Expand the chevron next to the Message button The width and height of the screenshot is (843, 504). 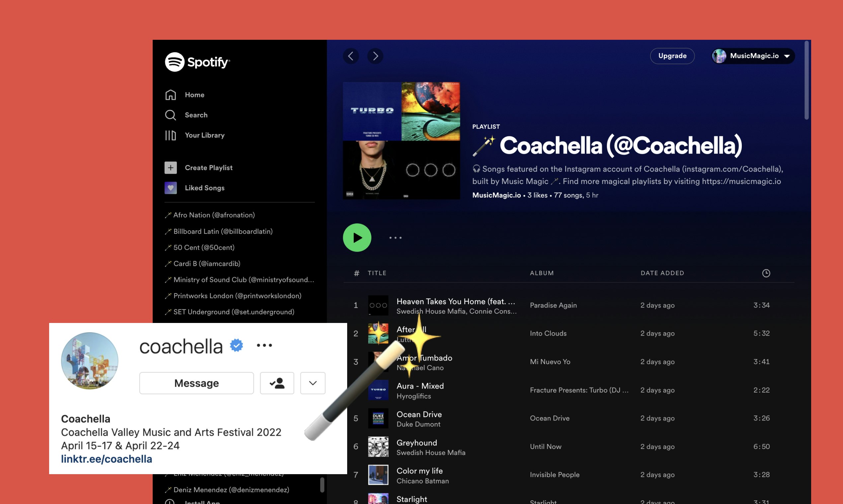tap(312, 383)
